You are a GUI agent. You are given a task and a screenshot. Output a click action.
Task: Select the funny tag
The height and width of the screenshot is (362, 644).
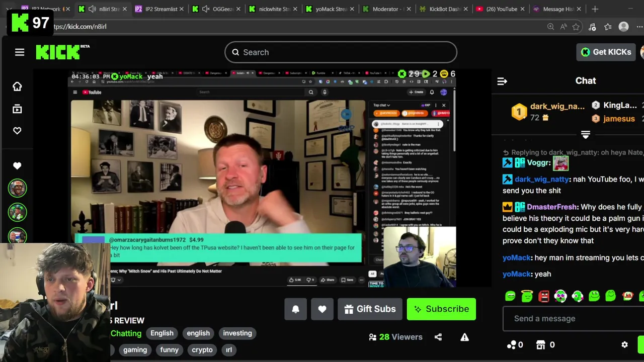tap(169, 349)
